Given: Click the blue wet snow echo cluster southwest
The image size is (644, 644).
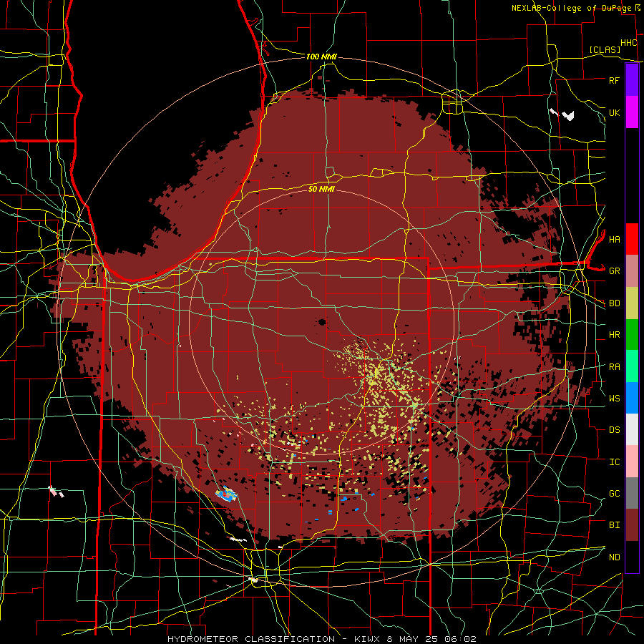Looking at the screenshot, I should 226,493.
